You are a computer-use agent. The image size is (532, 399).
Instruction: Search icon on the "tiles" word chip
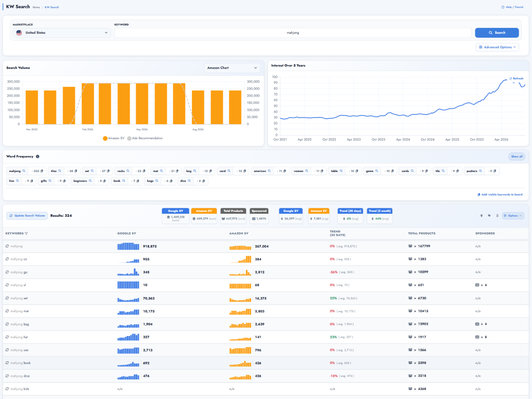tap(60, 171)
